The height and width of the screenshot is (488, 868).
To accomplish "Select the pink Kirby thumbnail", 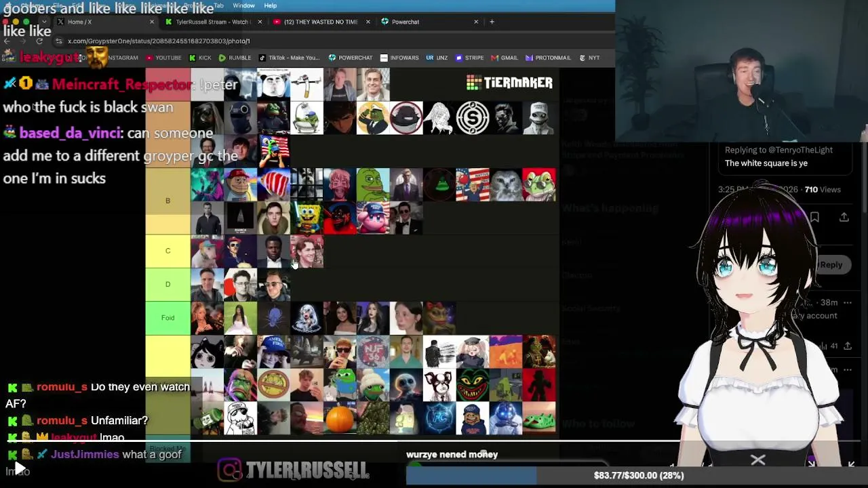I will 373,218.
